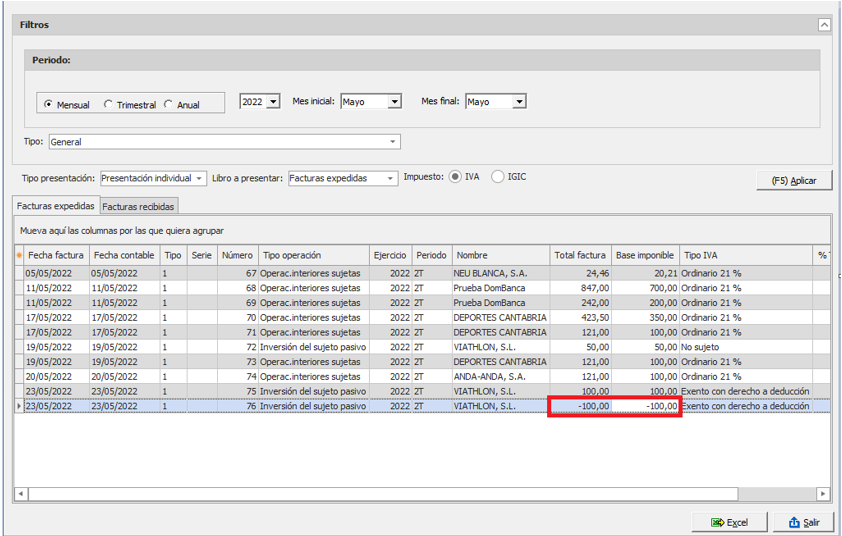842x536 pixels.
Task: Select the ANDA-ANDA, S.A. cell
Action: point(500,376)
